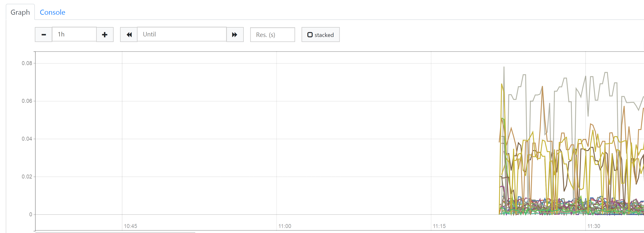Click the 11:30 time axis label

tap(594, 226)
